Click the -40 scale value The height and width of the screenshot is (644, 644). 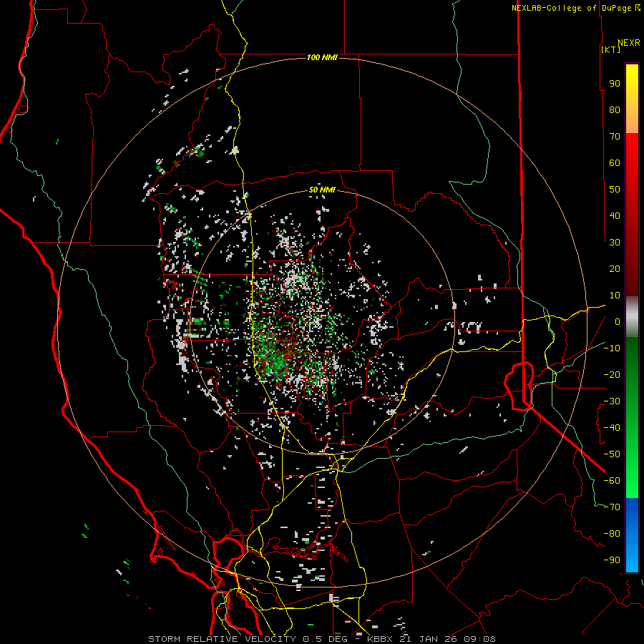click(x=612, y=428)
